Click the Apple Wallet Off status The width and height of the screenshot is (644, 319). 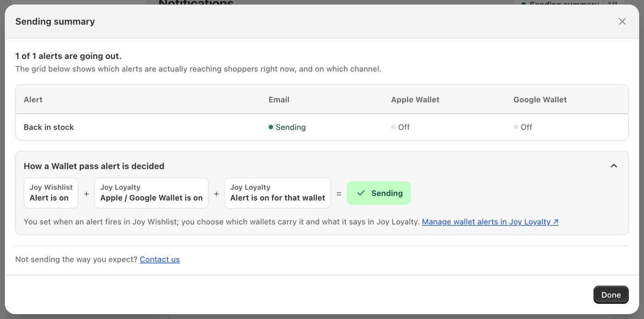tap(400, 127)
